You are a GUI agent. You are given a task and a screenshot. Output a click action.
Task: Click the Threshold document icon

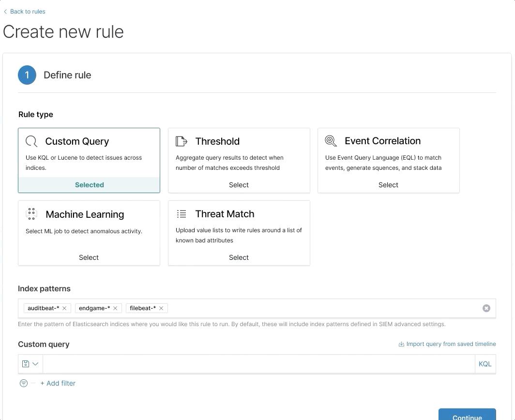click(181, 141)
